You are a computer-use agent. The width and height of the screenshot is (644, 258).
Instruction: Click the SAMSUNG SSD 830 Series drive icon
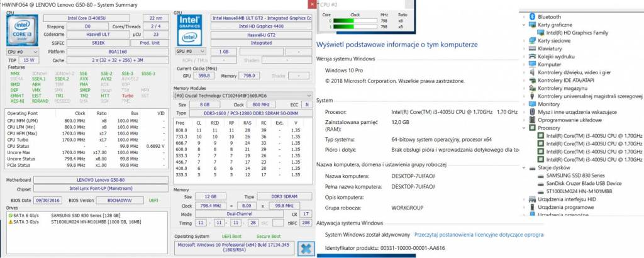540,176
